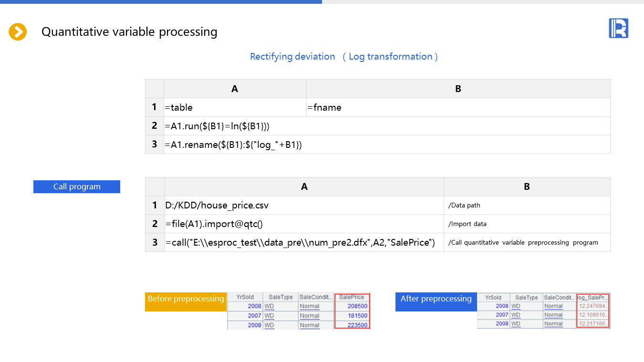Select the '=fname' cell
Screen dimensions: 644x362
(458, 107)
